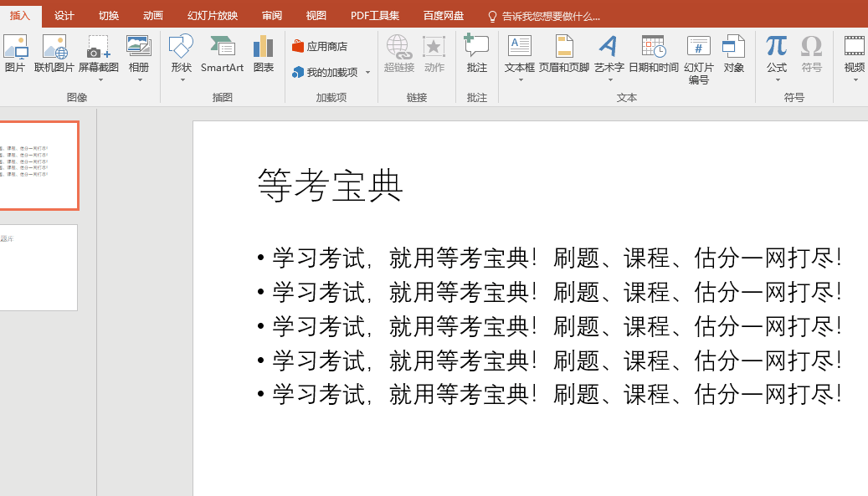This screenshot has width=868, height=496.
Task: Select the first slide thumbnail
Action: [x=39, y=166]
